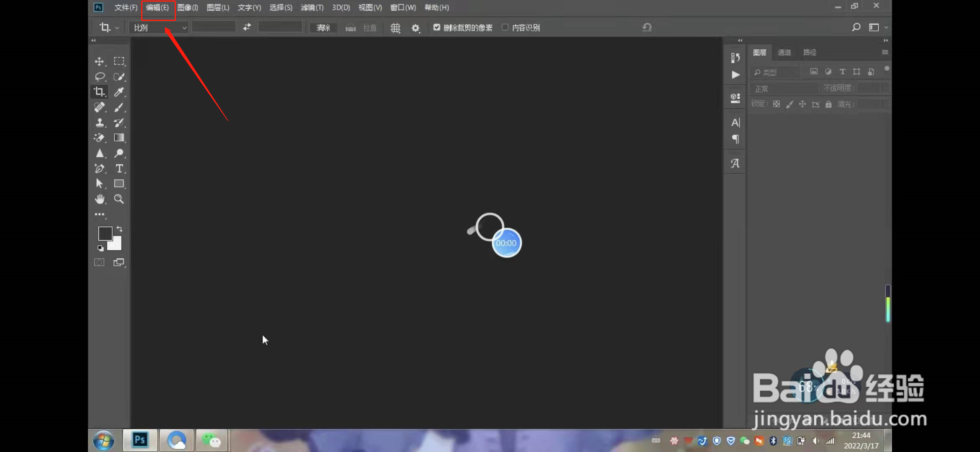
Task: Select the Clone Stamp tool
Action: [100, 123]
